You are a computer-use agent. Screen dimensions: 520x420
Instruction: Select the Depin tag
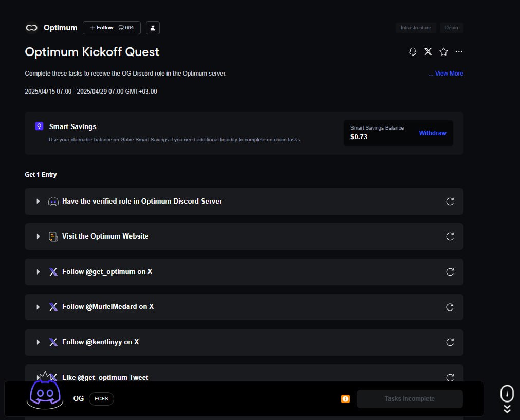click(x=451, y=28)
